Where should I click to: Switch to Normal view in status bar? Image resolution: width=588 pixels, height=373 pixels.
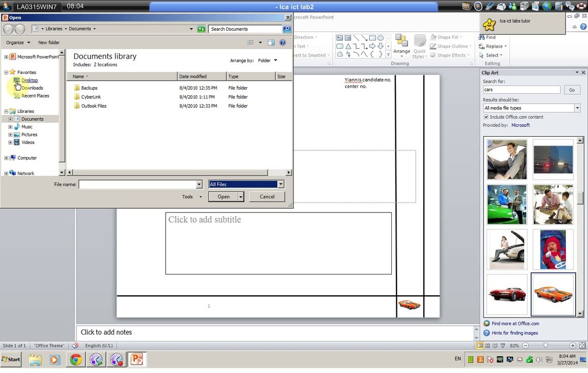tap(480, 346)
